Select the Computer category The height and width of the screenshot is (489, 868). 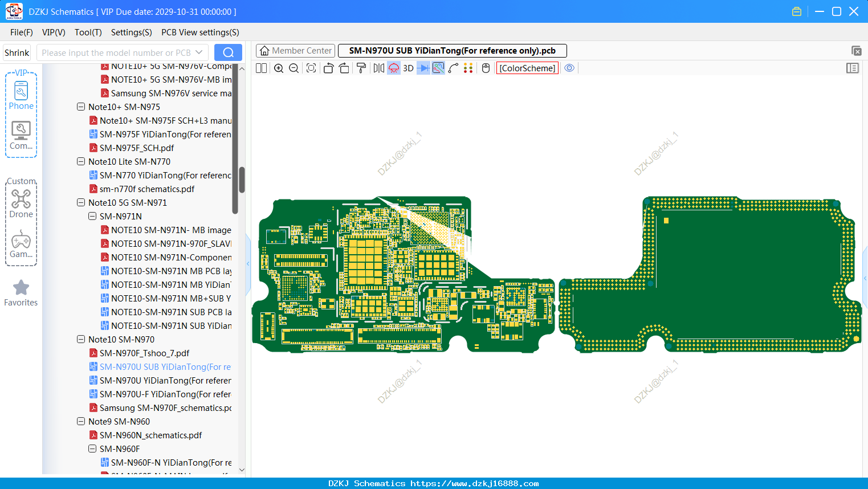[21, 136]
